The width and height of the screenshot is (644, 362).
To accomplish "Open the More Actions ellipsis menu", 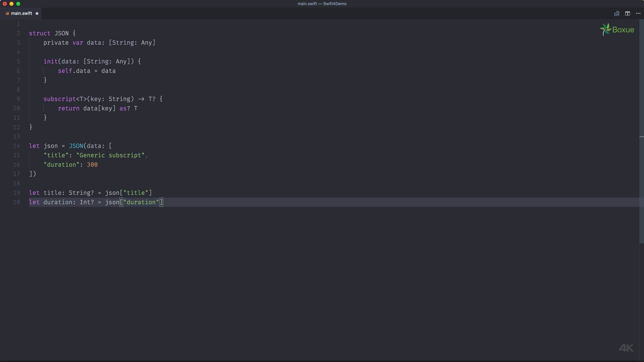I will point(638,13).
